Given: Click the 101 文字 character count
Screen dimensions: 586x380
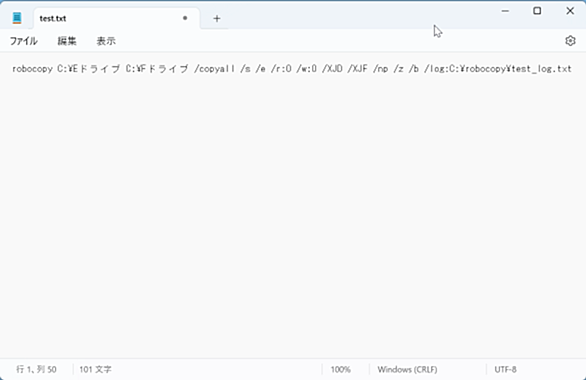Looking at the screenshot, I should point(95,370).
